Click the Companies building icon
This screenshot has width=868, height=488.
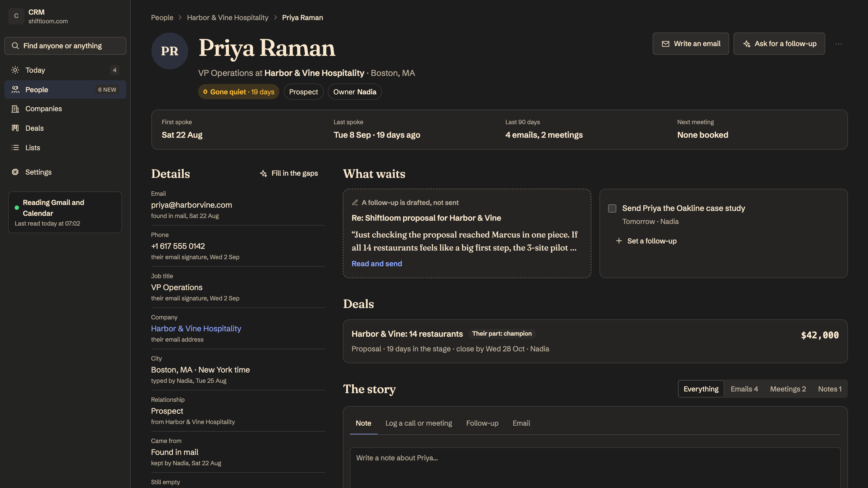coord(15,109)
